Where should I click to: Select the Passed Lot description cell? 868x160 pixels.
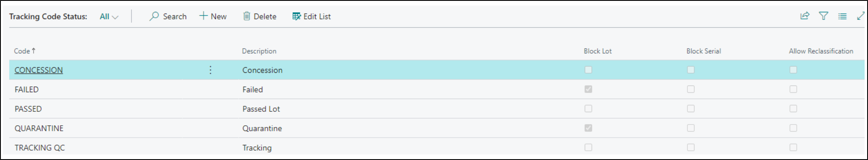point(261,109)
